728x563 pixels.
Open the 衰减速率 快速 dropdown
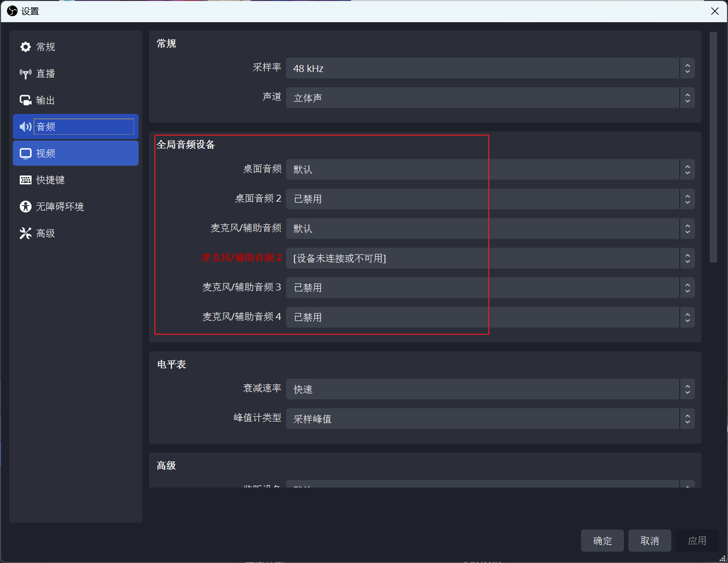490,389
